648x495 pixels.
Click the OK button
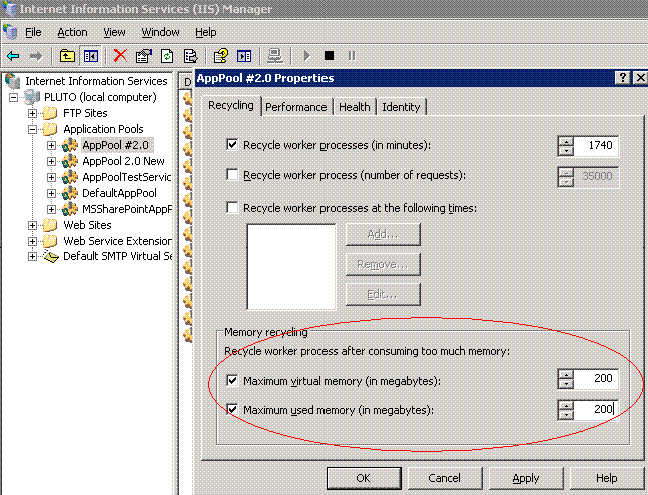point(364,478)
